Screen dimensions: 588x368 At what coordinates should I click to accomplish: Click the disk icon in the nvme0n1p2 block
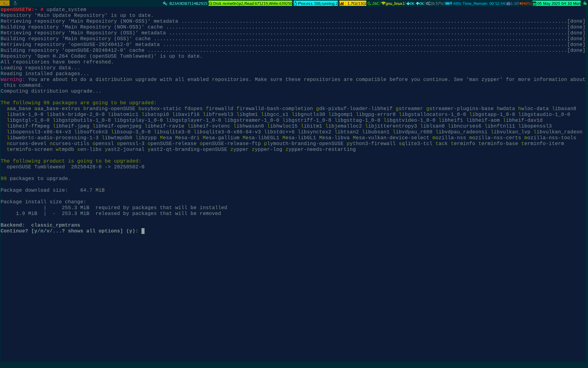coord(211,4)
